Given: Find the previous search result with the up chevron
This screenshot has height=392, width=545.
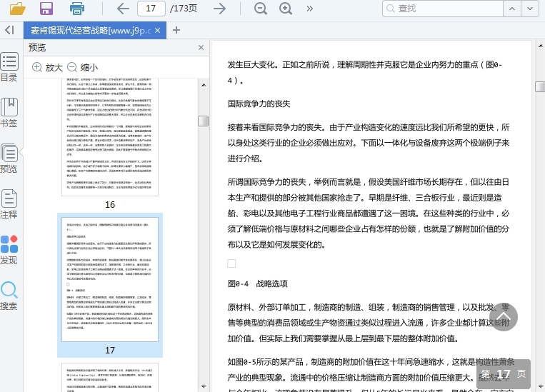Looking at the screenshot, I should click(x=512, y=9).
